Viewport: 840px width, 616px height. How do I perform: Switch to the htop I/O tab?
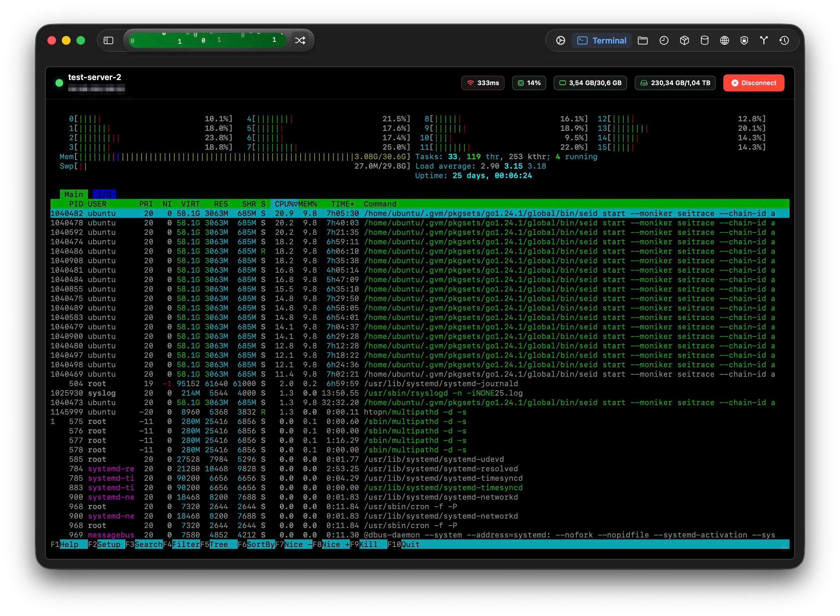coord(104,194)
